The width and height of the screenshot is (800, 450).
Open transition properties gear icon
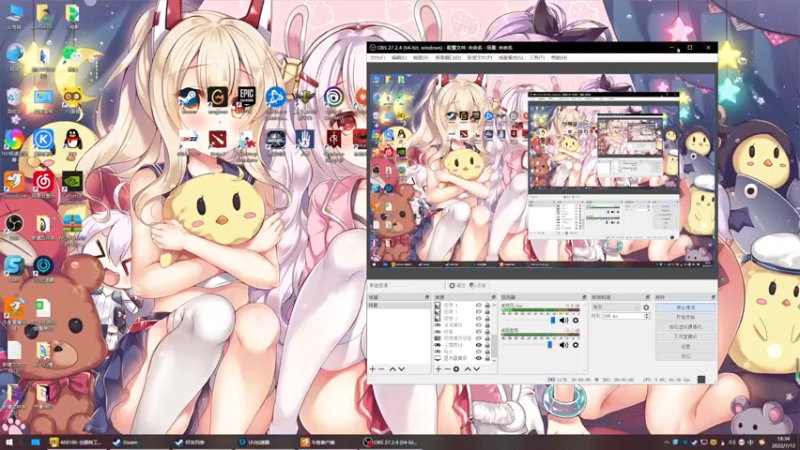(646, 307)
